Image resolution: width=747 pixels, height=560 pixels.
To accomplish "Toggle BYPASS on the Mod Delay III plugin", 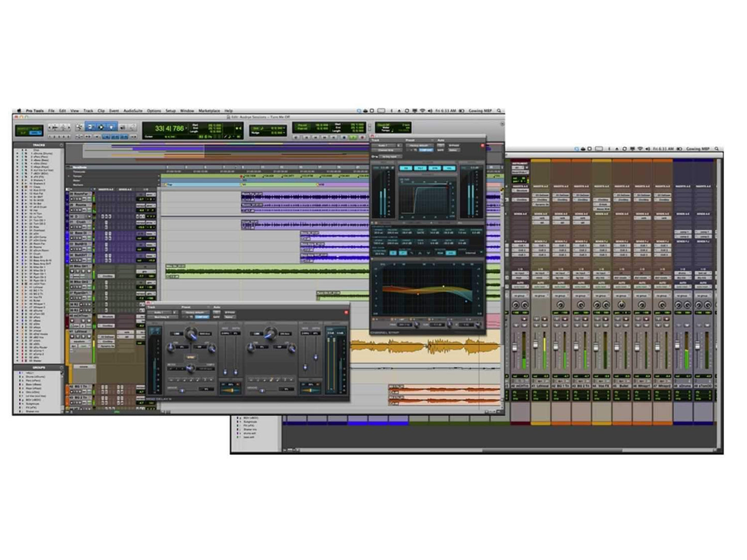I will (x=229, y=313).
